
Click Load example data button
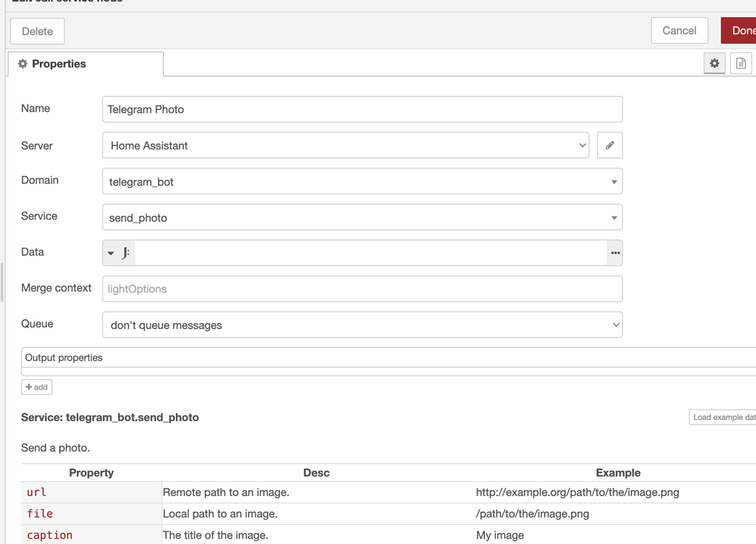(x=722, y=417)
